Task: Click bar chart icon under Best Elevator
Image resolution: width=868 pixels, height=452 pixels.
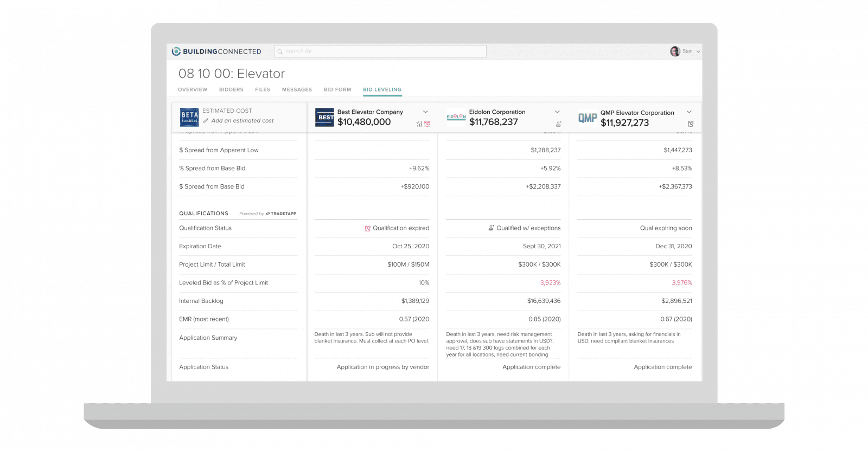Action: (419, 124)
